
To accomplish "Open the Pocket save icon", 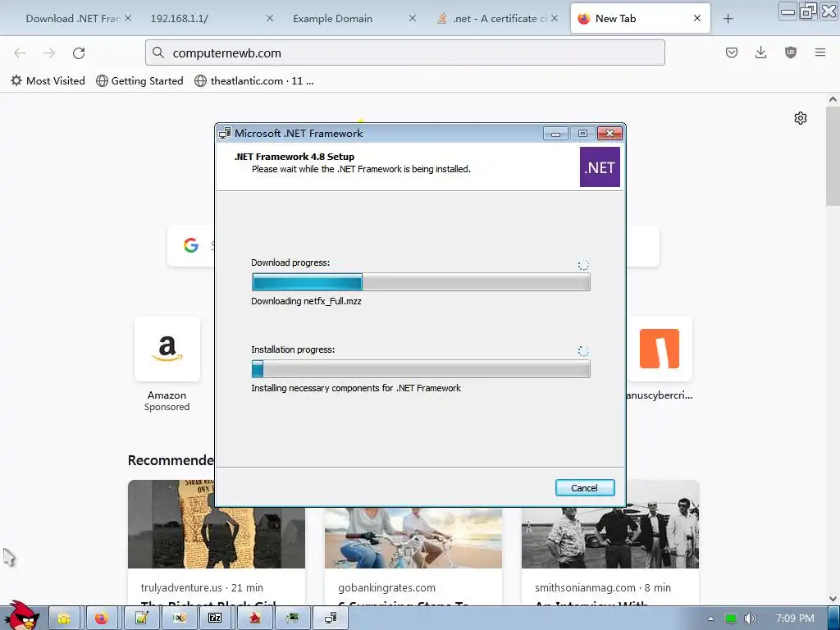I will [x=731, y=52].
